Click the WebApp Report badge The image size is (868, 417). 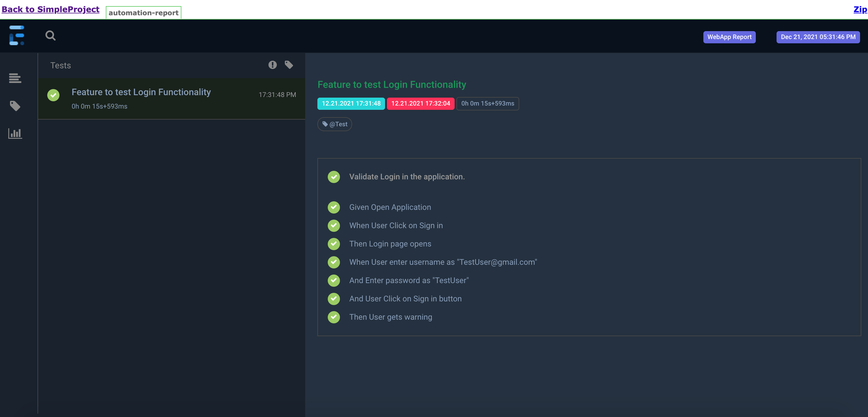coord(729,37)
